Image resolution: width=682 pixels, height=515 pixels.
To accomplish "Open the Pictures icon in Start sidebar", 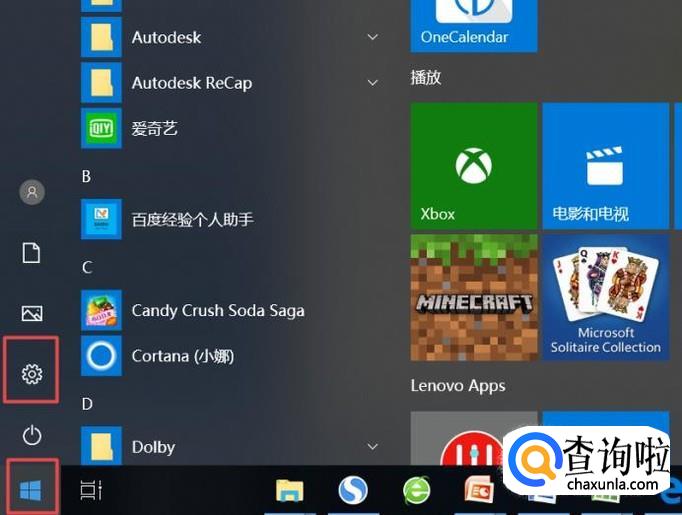I will [32, 313].
